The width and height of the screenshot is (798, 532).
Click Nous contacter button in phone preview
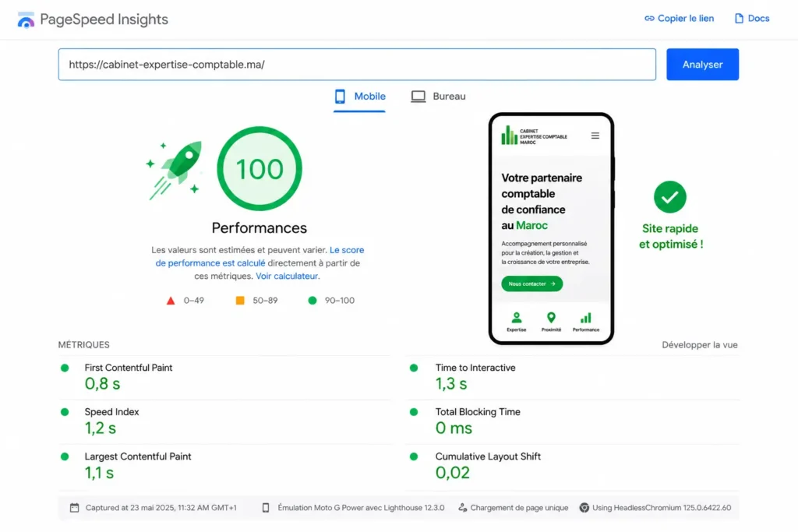(x=531, y=284)
